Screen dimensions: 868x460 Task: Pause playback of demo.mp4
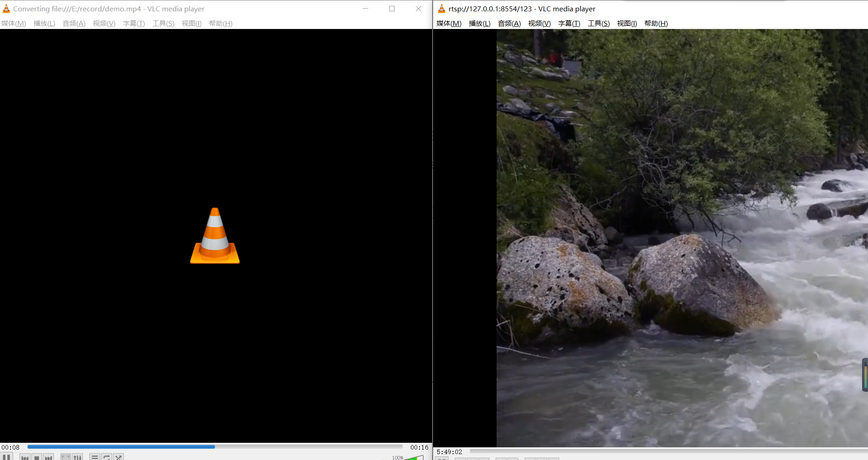point(7,457)
